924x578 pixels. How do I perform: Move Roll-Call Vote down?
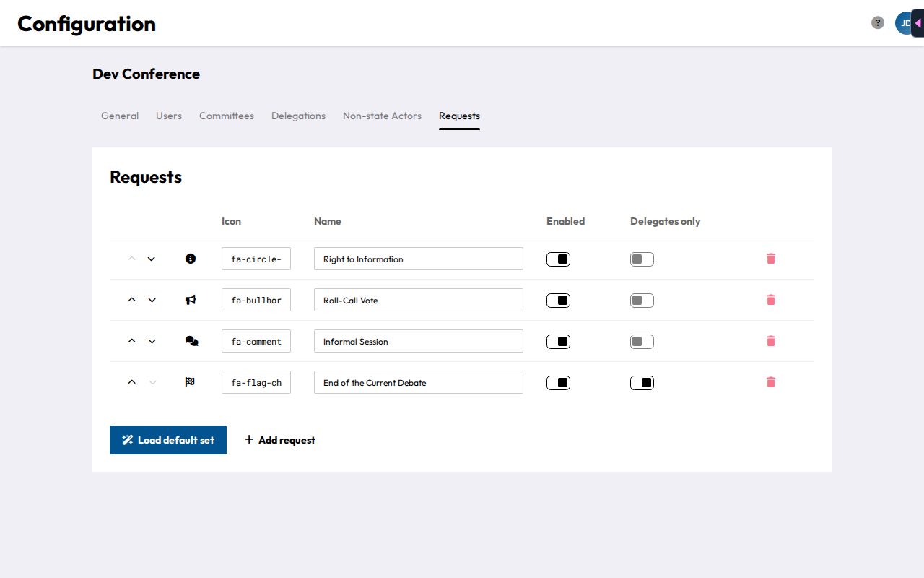(152, 300)
